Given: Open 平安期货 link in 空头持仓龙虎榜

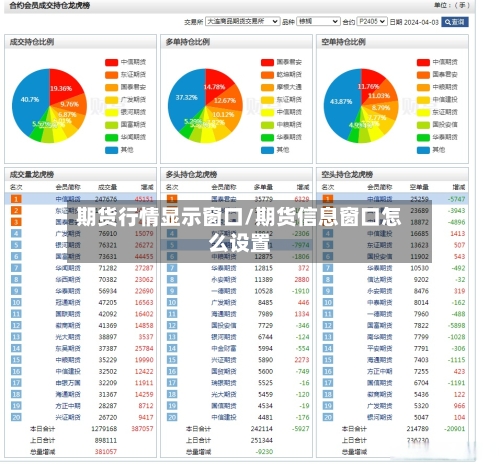Looking at the screenshot, I should tap(380, 348).
